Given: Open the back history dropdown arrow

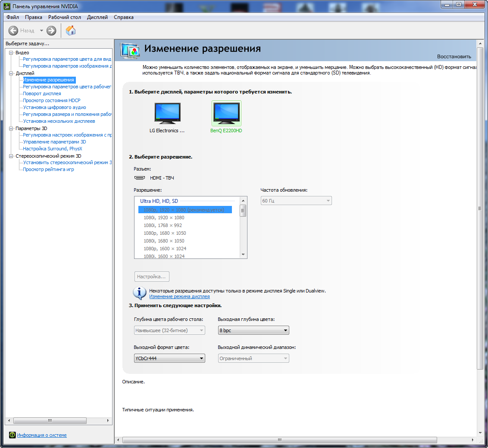Looking at the screenshot, I should tap(41, 31).
